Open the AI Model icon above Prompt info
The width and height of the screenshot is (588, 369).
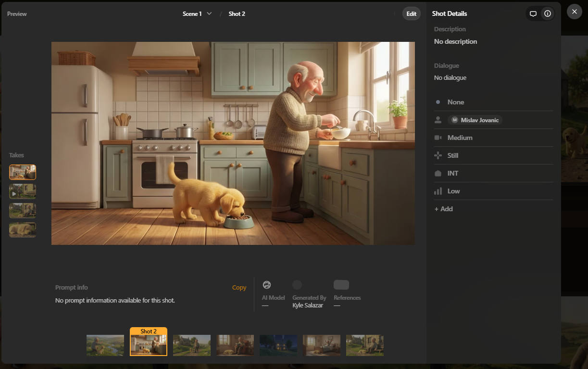(x=266, y=284)
